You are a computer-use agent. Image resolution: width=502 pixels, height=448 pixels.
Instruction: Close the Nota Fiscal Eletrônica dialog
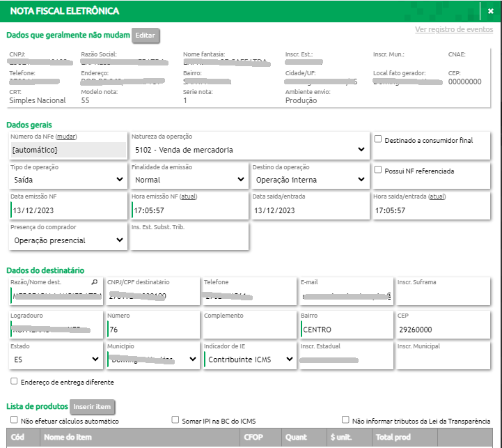(490, 11)
